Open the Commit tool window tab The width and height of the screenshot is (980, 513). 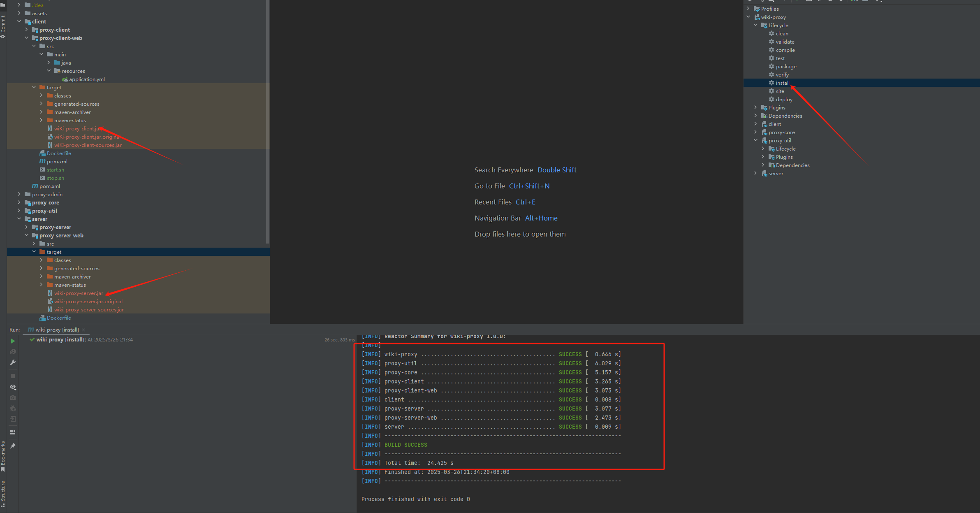pos(3,25)
